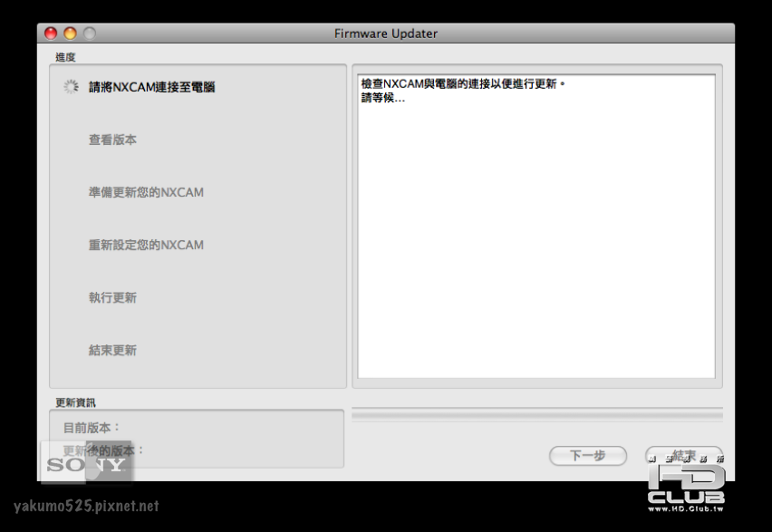Image resolution: width=772 pixels, height=532 pixels.
Task: Select the 重新設定您的NXCAM step
Action: [x=146, y=246]
